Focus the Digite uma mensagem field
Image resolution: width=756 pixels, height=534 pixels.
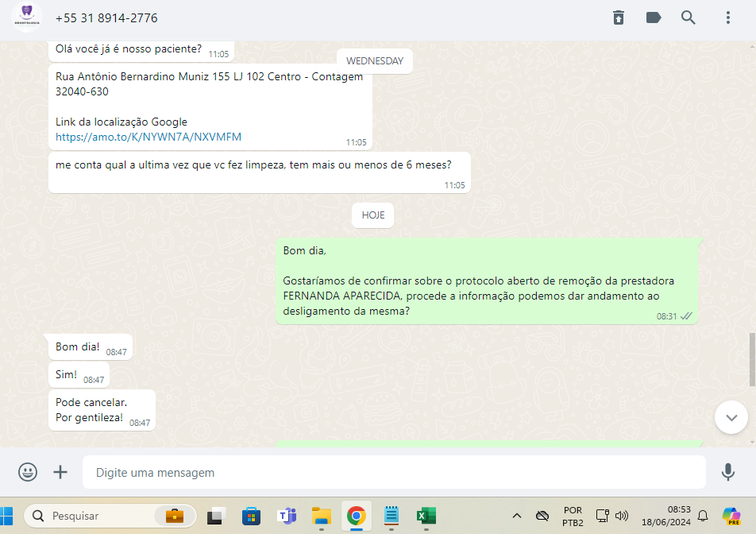pyautogui.click(x=394, y=472)
